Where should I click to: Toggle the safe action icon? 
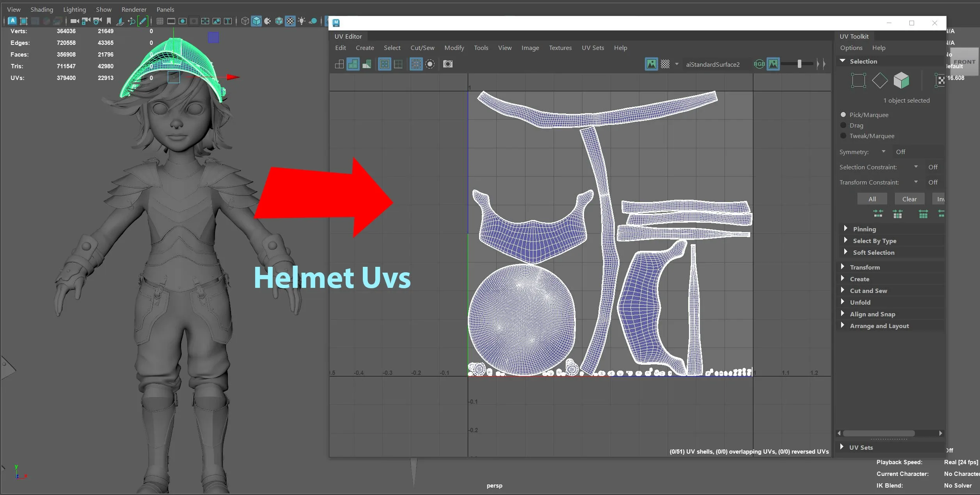point(217,21)
